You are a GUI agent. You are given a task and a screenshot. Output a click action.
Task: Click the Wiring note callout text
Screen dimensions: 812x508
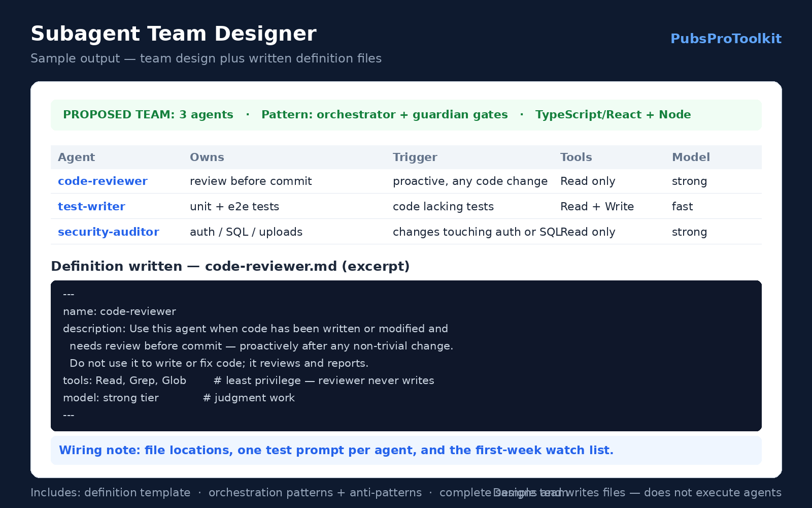(x=336, y=451)
